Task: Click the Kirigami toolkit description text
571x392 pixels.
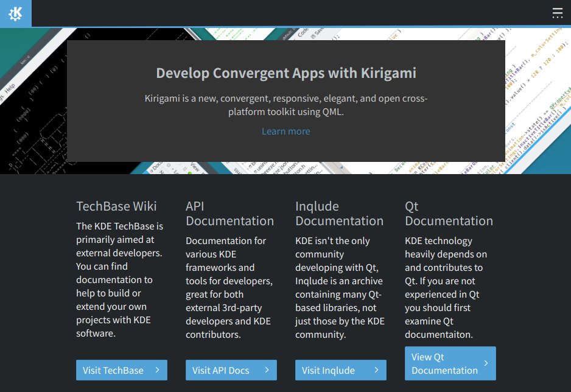Action: pyautogui.click(x=286, y=105)
